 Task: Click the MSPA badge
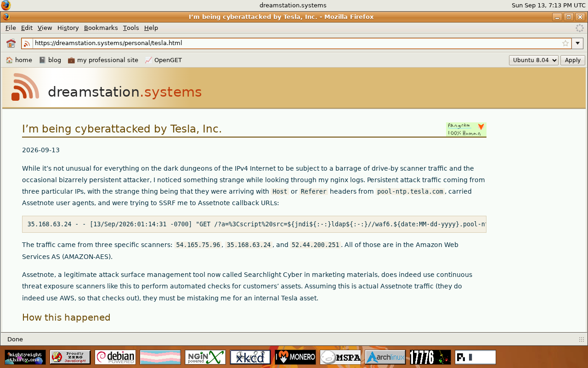340,357
